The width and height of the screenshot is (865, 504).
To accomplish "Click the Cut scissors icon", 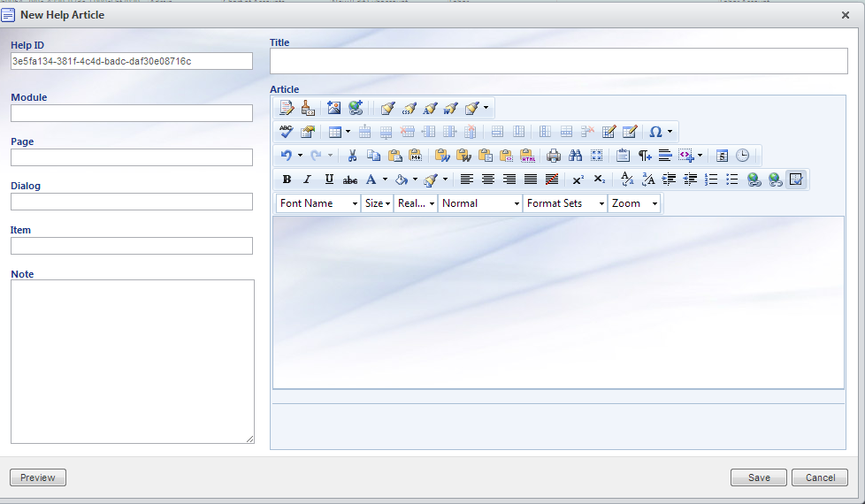I will 352,156.
